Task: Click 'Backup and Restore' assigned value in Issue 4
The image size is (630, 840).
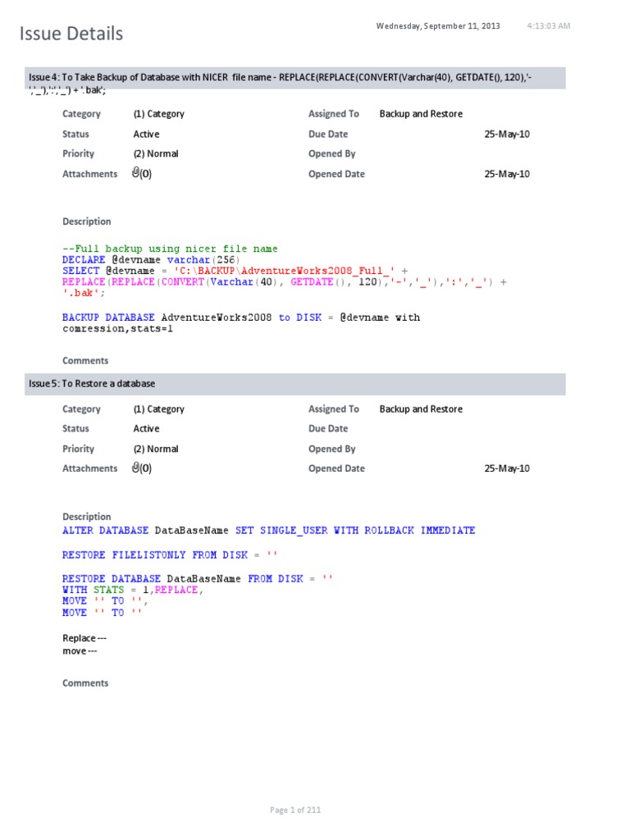Action: tap(421, 113)
